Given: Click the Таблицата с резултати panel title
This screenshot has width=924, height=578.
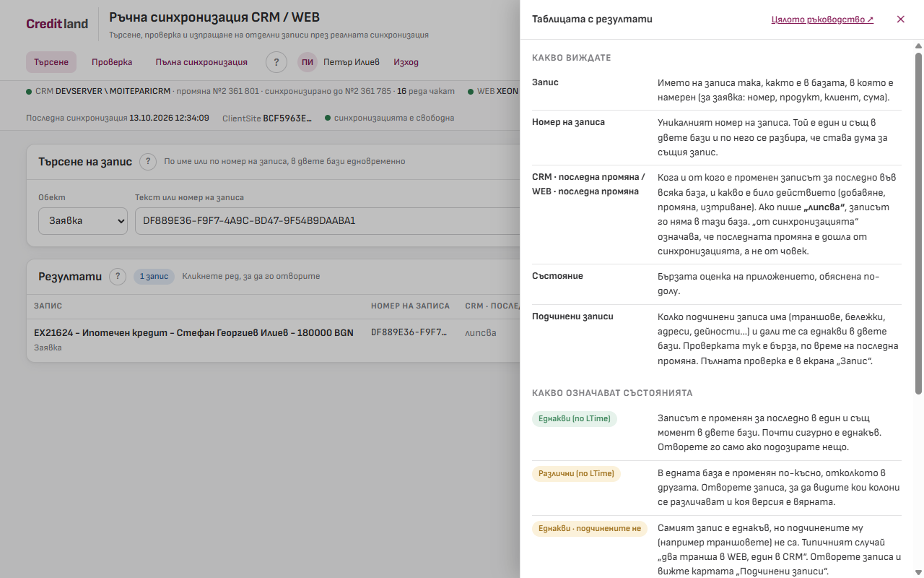Looking at the screenshot, I should (x=592, y=20).
